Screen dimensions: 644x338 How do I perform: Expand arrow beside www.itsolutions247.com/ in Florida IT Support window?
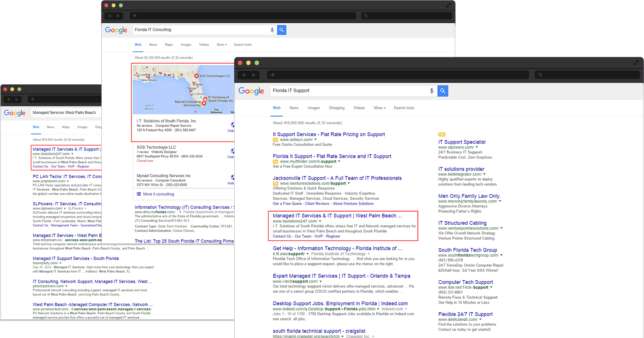320,221
